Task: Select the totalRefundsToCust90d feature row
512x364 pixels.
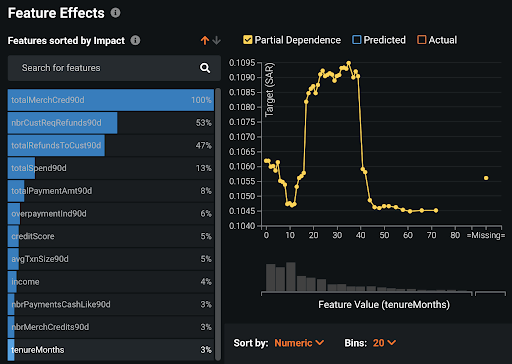Action: pyautogui.click(x=111, y=145)
